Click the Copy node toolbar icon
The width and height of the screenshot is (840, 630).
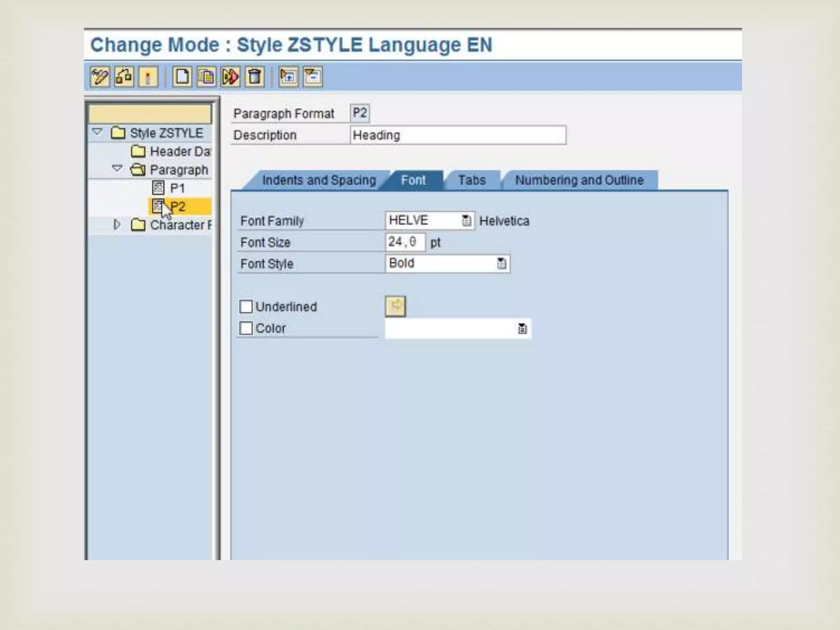pos(206,77)
